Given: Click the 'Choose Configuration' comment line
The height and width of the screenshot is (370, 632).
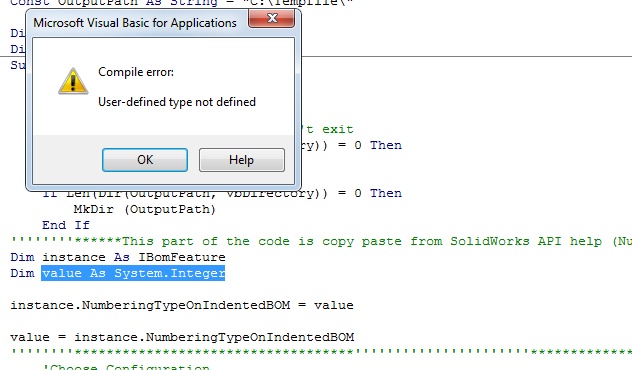Looking at the screenshot, I should coord(126,366).
